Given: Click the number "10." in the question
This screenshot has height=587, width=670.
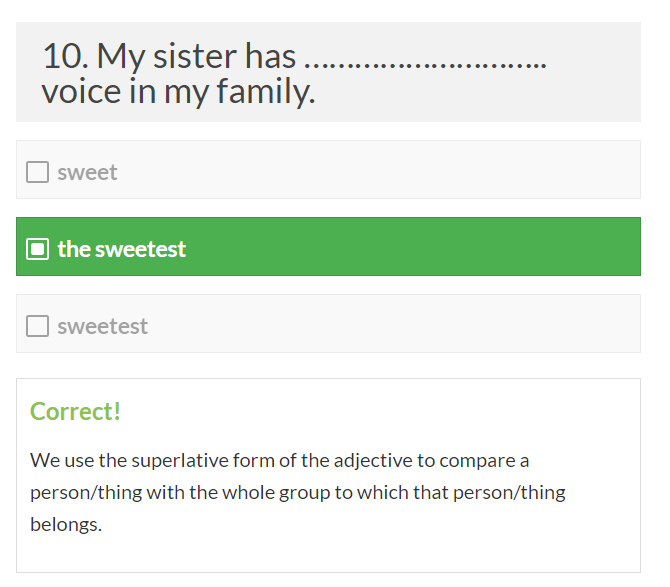Looking at the screenshot, I should (x=65, y=56).
